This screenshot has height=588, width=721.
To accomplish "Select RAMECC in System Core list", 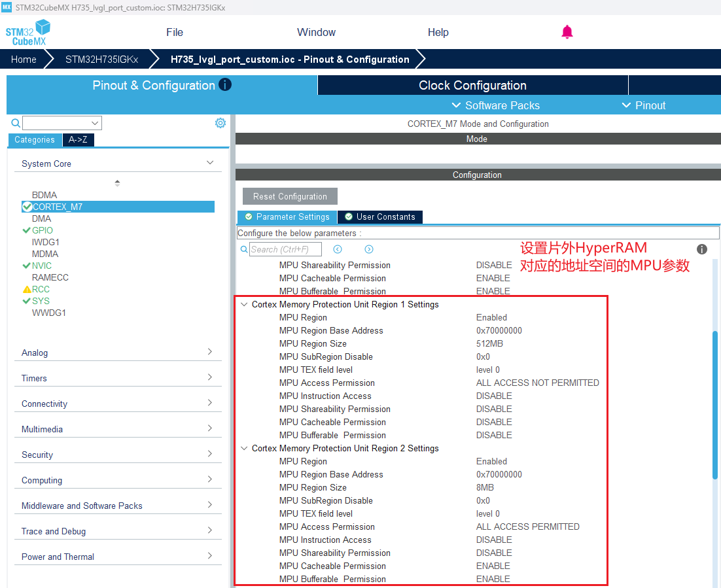I will (x=50, y=278).
